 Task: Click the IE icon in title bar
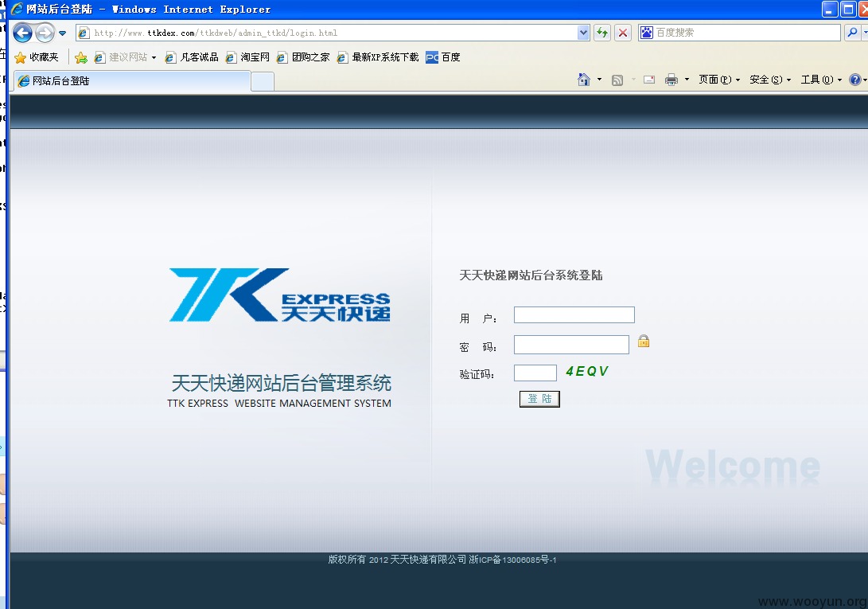[18, 9]
